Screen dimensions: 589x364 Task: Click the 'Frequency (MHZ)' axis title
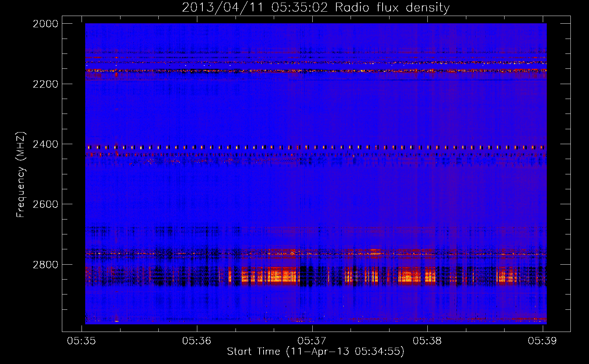[x=21, y=175]
